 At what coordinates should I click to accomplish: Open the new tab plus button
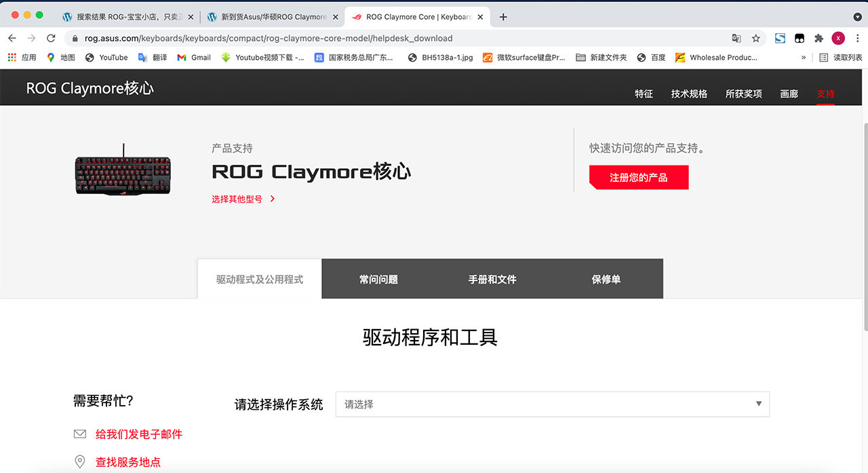[503, 17]
